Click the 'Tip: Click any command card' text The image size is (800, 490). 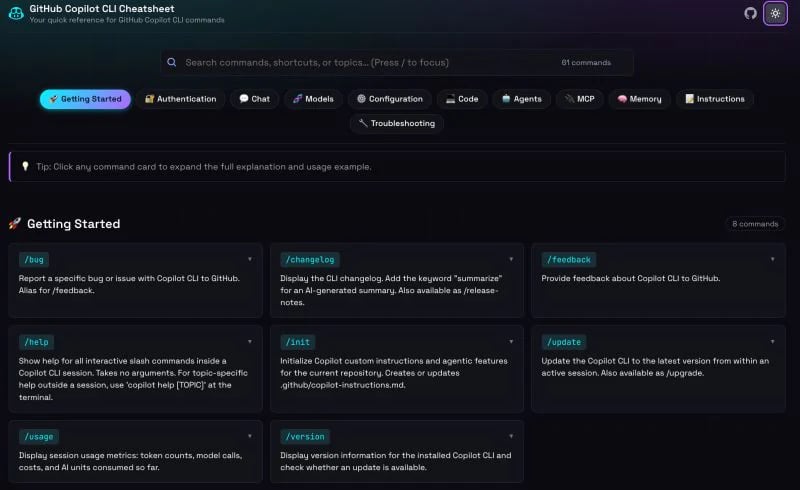204,167
